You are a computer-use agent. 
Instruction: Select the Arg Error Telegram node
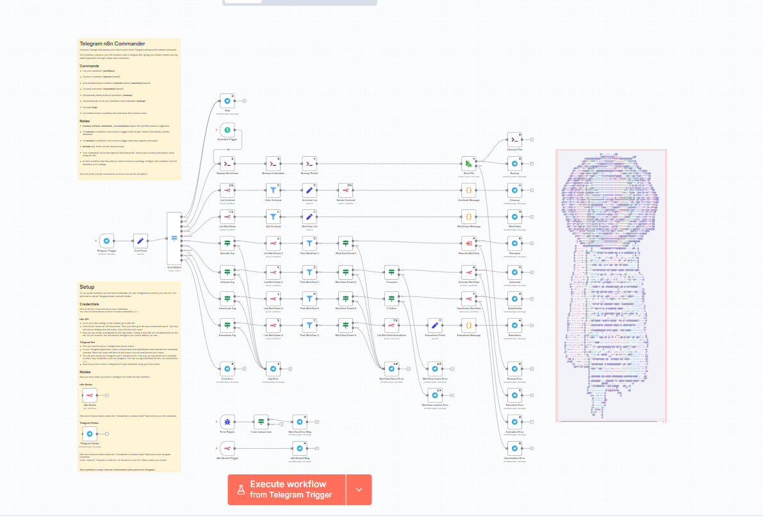point(273,369)
